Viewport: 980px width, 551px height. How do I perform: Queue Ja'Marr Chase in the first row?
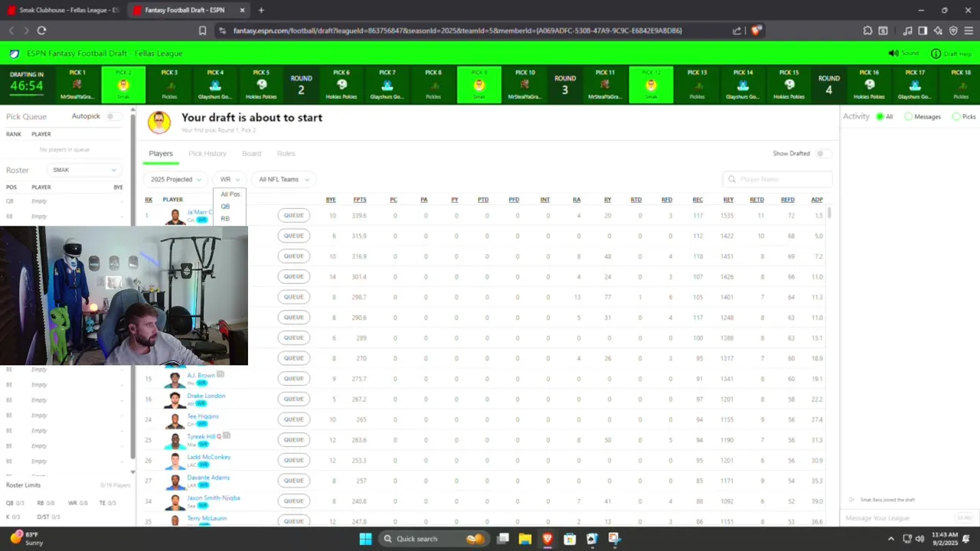pos(294,215)
